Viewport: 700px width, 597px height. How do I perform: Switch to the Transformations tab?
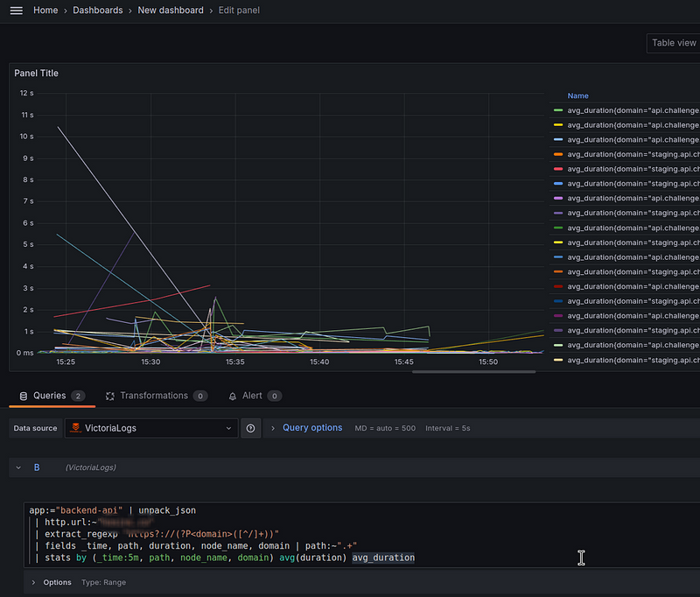tap(154, 396)
